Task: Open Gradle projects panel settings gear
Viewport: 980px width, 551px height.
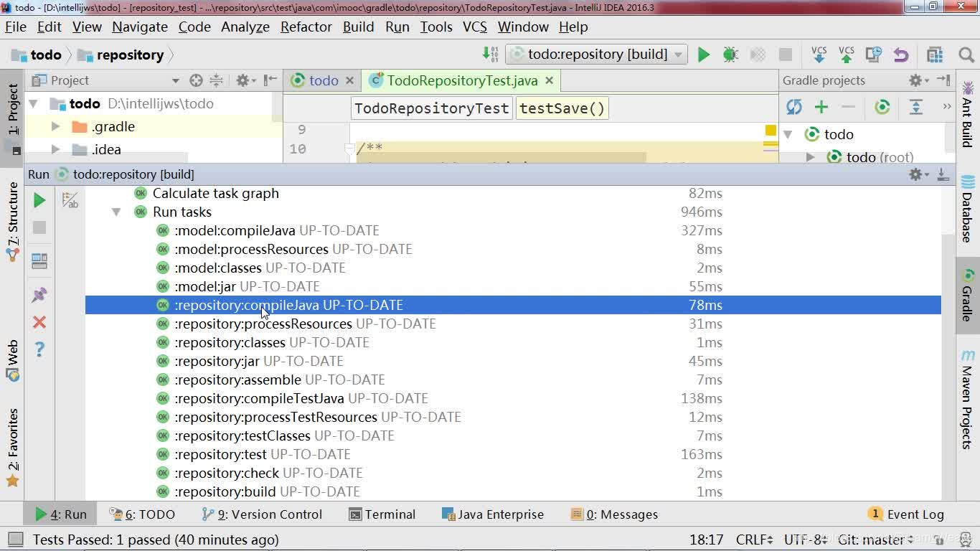Action: click(x=918, y=80)
